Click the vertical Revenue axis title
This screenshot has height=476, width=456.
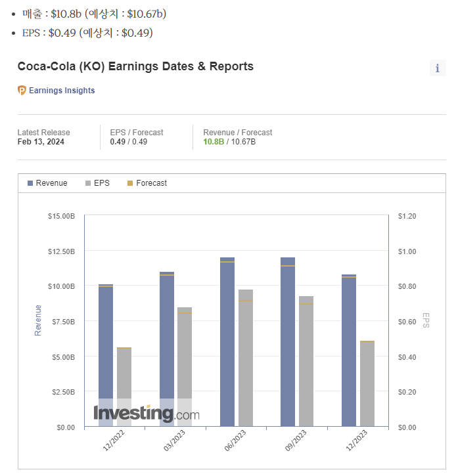coord(37,320)
